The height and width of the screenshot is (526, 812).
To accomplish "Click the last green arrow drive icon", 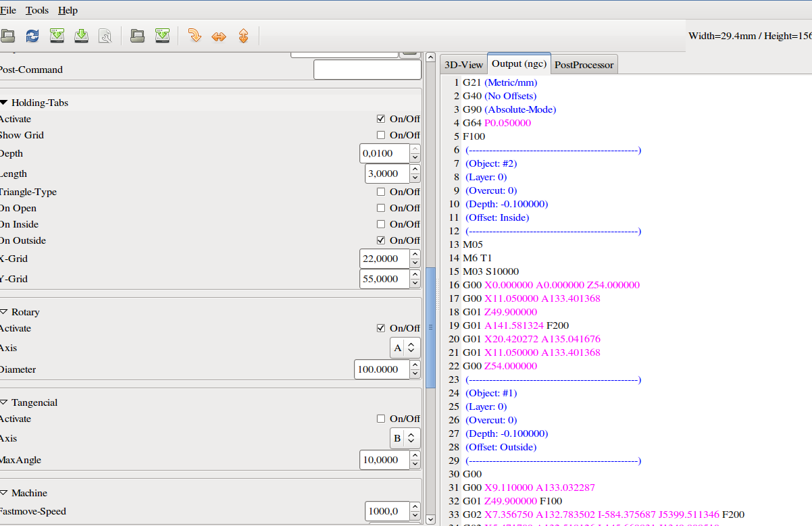I will 162,35.
